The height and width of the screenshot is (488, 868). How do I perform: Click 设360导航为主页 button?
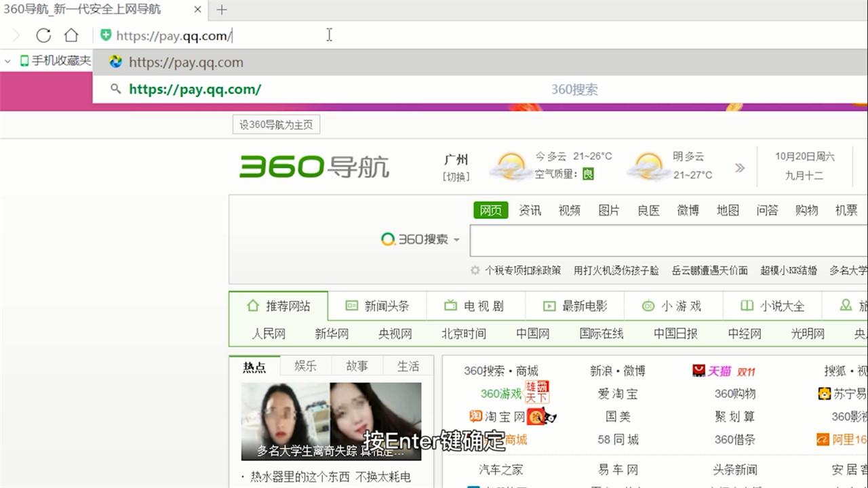276,125
